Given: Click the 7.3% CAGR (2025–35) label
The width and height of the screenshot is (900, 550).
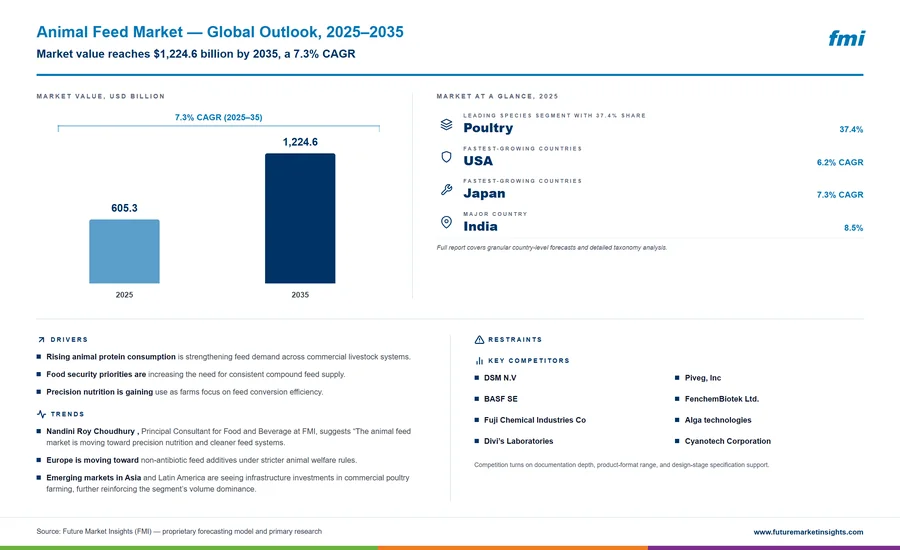Looking at the screenshot, I should (219, 117).
